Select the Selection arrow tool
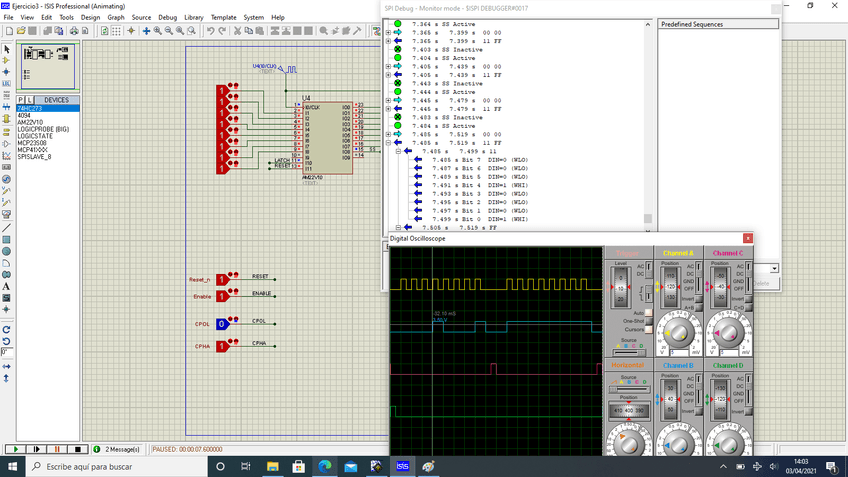 7,48
